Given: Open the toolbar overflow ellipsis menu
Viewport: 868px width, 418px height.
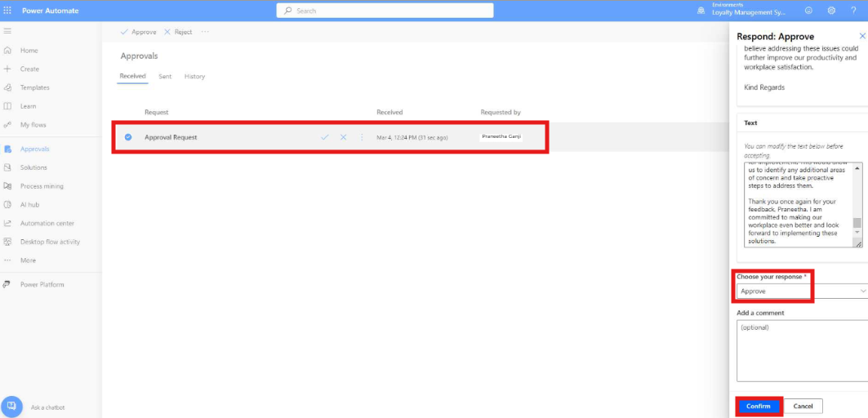Looking at the screenshot, I should click(205, 32).
